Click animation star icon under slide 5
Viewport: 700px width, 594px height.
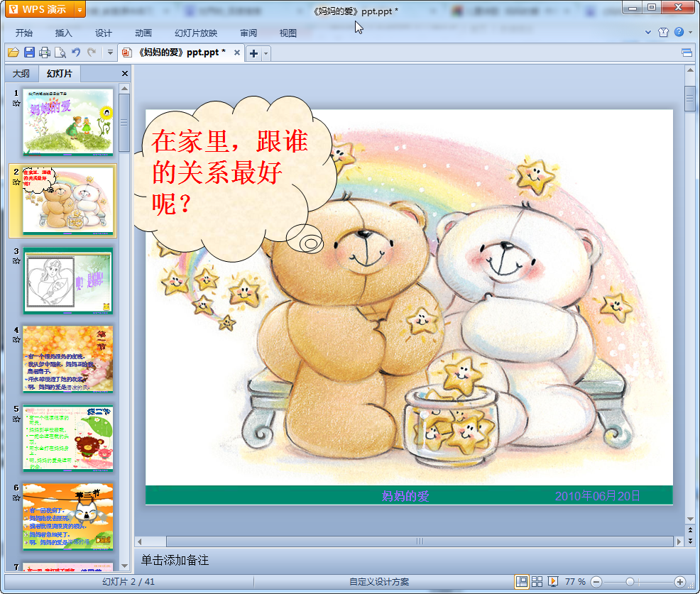click(x=16, y=419)
